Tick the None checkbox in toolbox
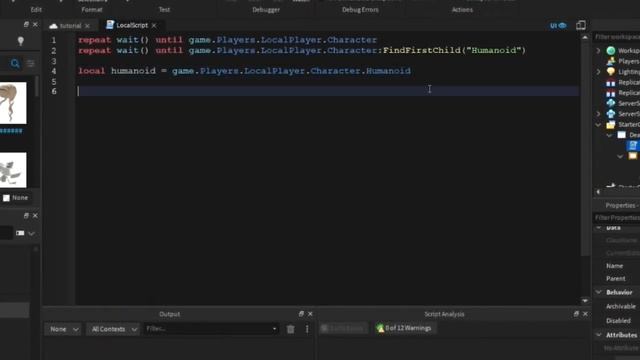This screenshot has height=360, width=640. (x=7, y=198)
